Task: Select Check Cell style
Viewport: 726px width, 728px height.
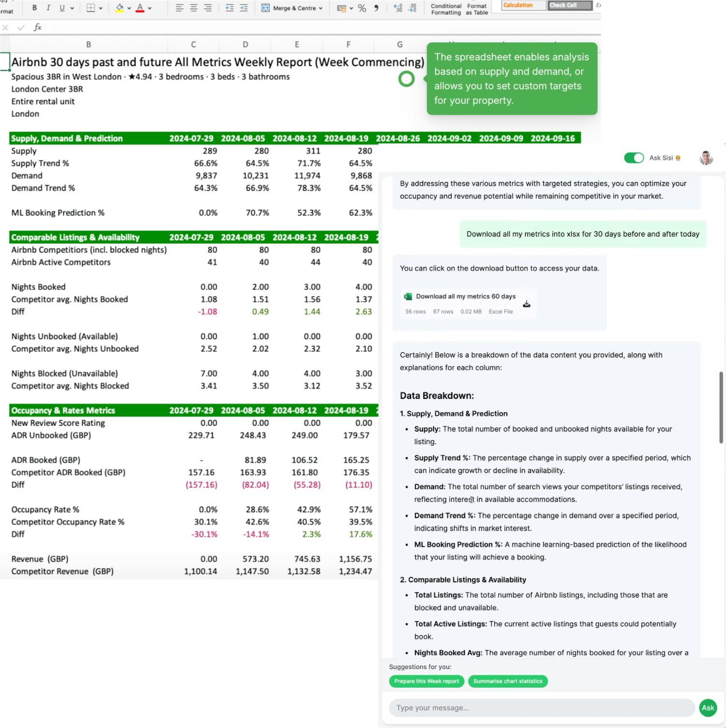Action: pyautogui.click(x=570, y=5)
